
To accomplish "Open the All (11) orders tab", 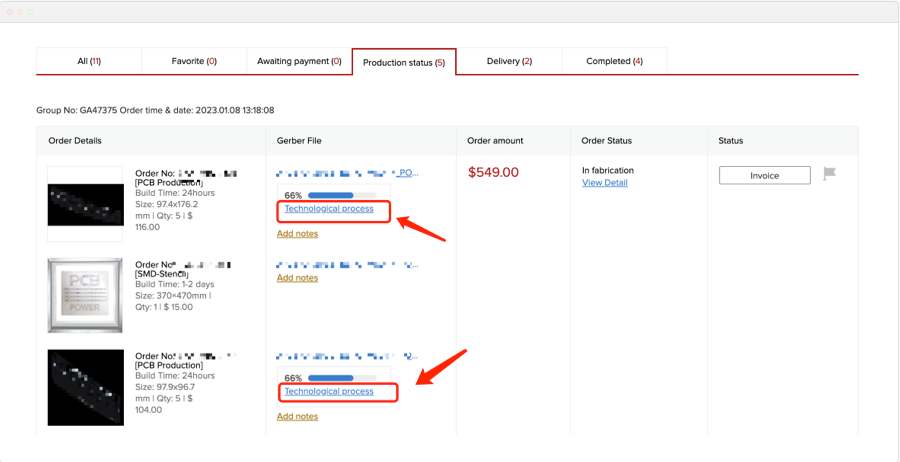I will [89, 61].
